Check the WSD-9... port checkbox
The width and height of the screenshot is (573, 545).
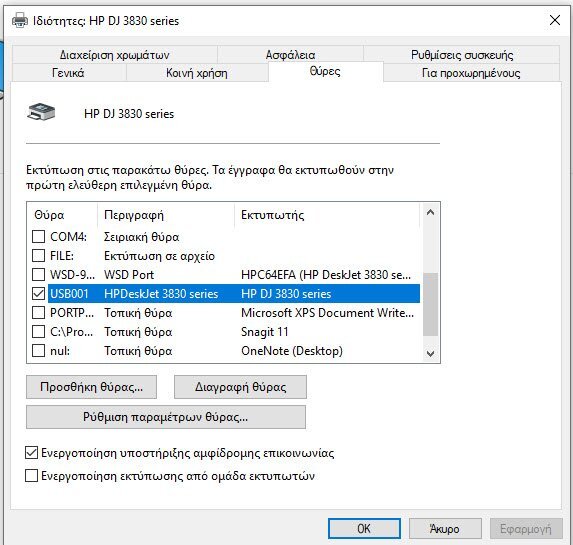click(x=38, y=275)
